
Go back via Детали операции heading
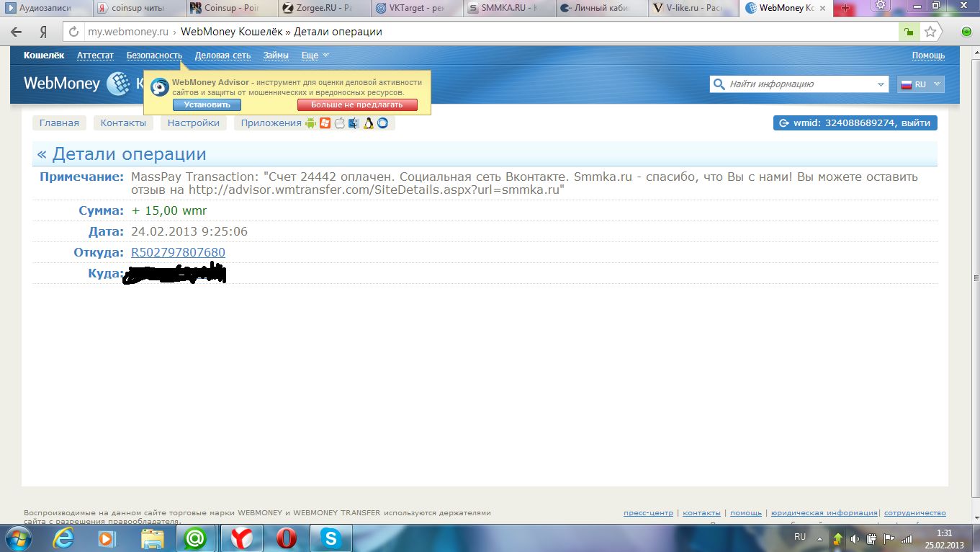pos(122,154)
